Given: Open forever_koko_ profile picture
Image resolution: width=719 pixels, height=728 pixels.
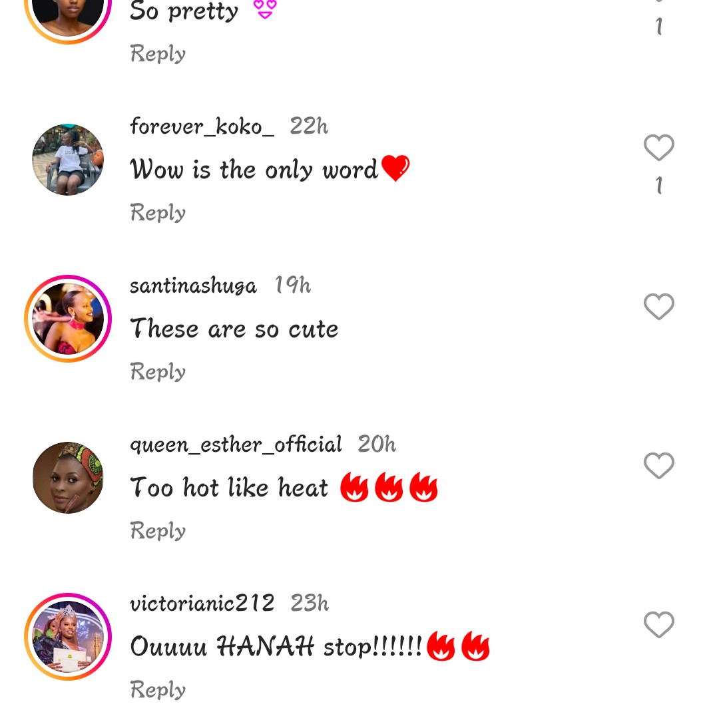Looking at the screenshot, I should point(68,160).
